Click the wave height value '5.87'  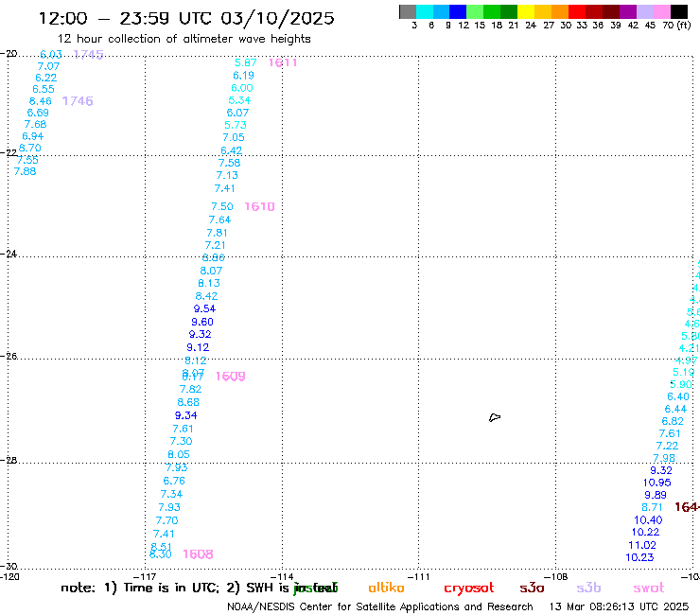point(246,63)
